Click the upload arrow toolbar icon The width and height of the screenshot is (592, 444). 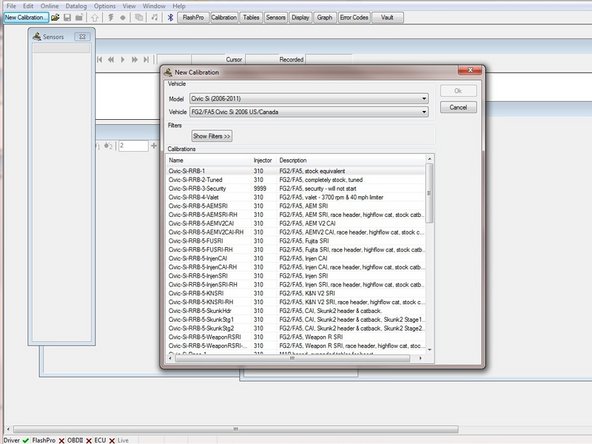pyautogui.click(x=95, y=18)
